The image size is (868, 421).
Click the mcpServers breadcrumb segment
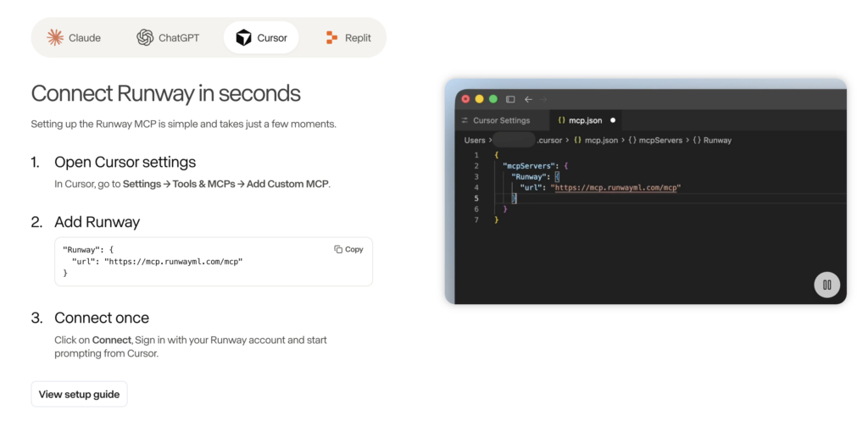coord(655,141)
